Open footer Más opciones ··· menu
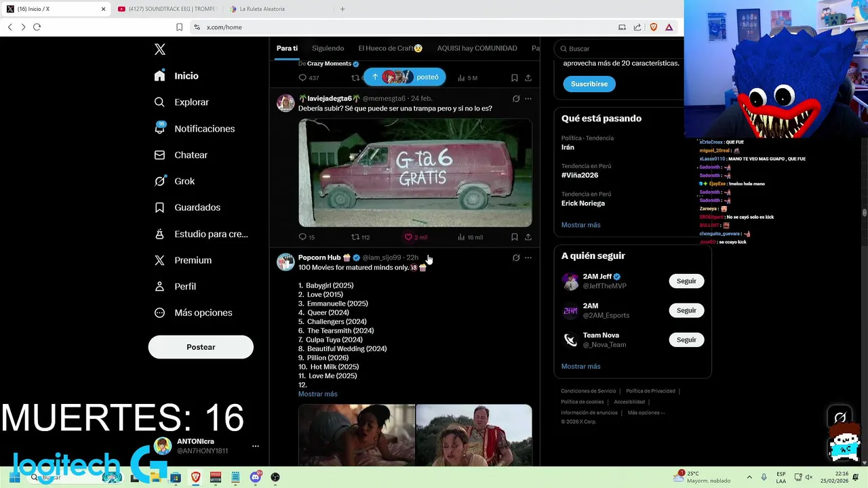 point(646,413)
